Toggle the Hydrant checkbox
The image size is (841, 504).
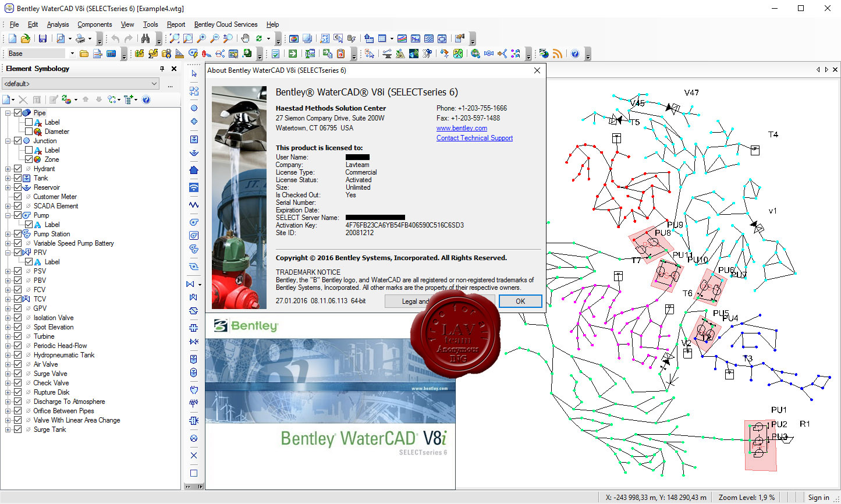17,169
